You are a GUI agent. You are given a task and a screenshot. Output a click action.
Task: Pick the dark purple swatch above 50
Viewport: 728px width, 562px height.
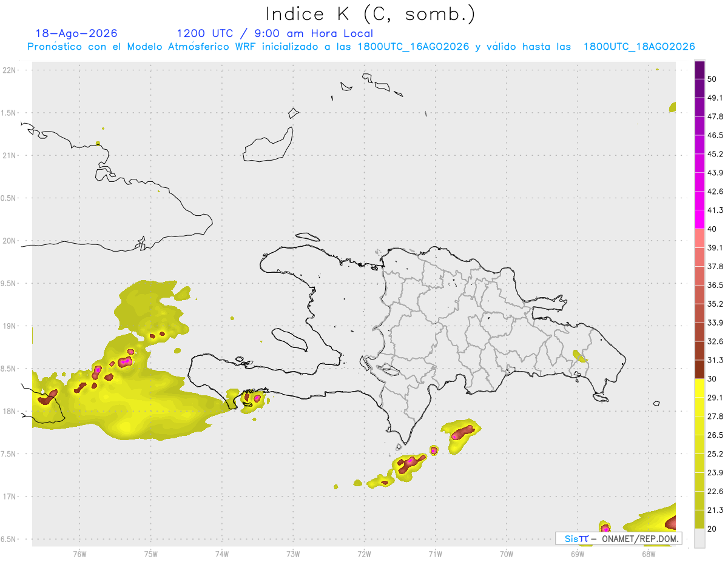tap(699, 70)
